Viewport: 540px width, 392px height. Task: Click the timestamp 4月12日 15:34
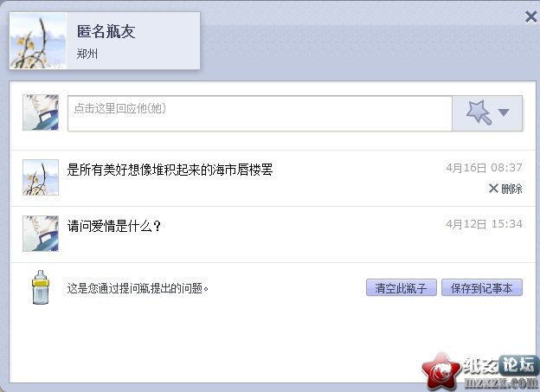point(484,224)
